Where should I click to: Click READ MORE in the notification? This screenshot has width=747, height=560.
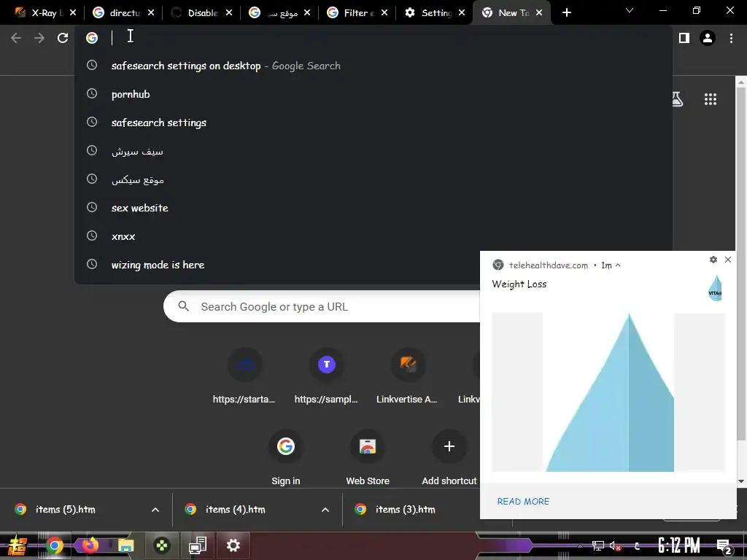(x=523, y=501)
